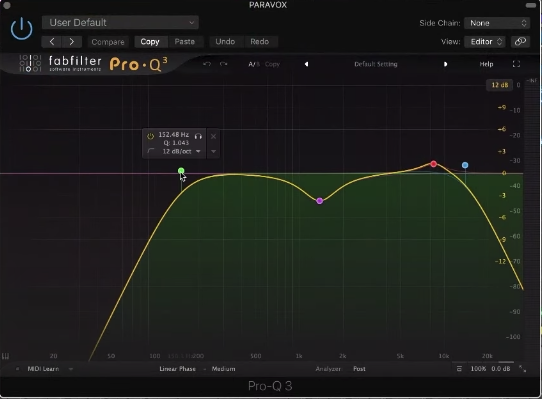The height and width of the screenshot is (399, 542).
Task: Open the 12 dB display range selector
Action: pyautogui.click(x=499, y=85)
